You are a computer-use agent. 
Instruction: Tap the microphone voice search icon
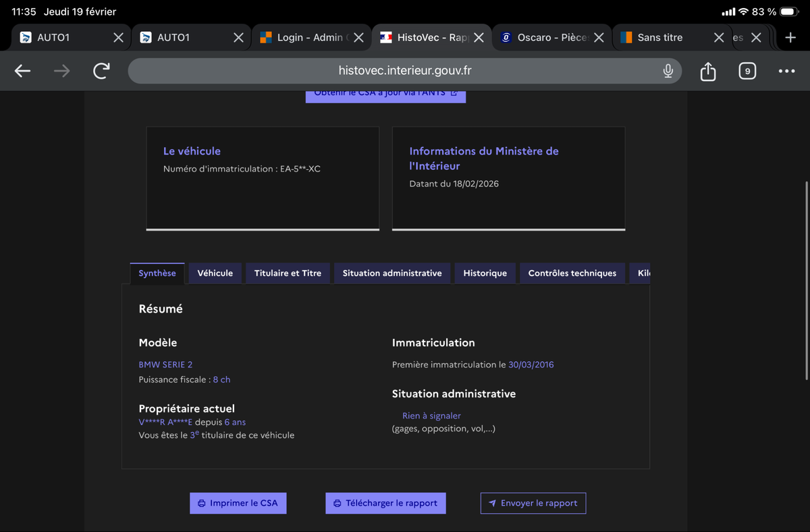click(668, 71)
